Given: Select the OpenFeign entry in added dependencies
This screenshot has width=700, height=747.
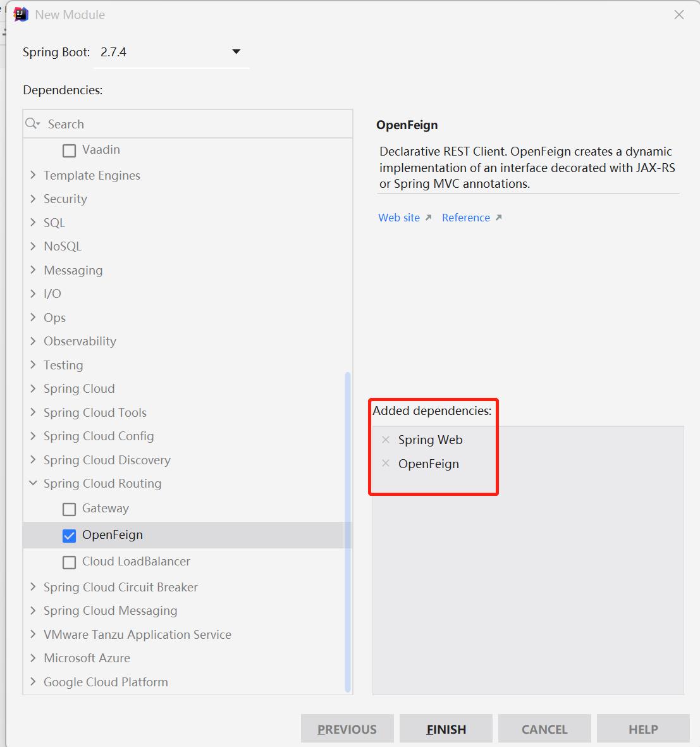Looking at the screenshot, I should click(x=429, y=464).
